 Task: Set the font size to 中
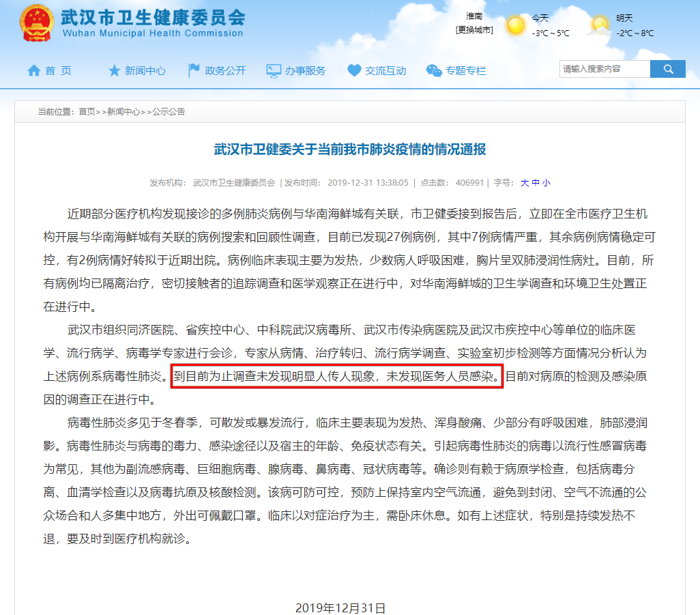[x=536, y=183]
